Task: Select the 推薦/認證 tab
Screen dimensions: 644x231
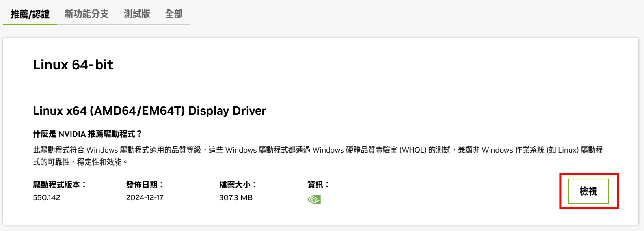Action: tap(30, 14)
